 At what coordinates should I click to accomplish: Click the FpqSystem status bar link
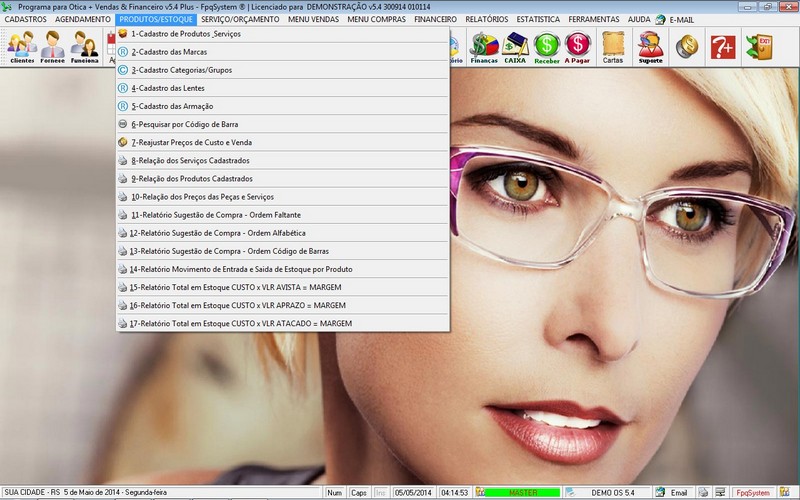[x=753, y=492]
